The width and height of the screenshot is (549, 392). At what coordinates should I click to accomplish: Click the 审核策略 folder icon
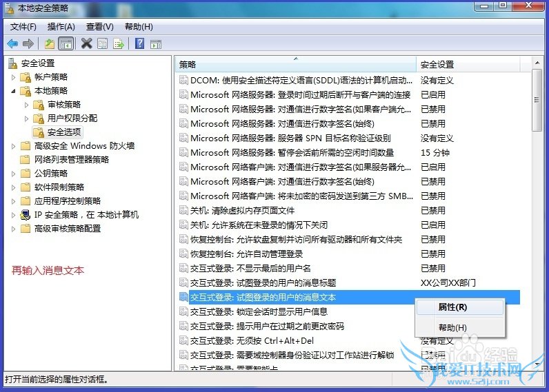click(x=39, y=105)
